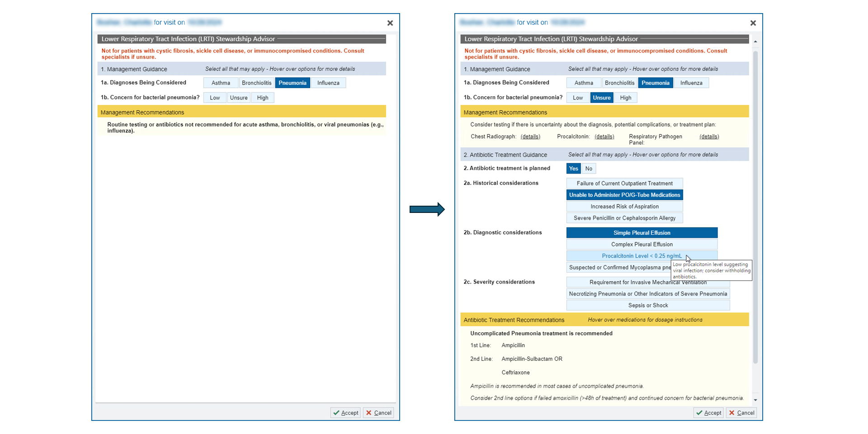Image resolution: width=868 pixels, height=434 pixels.
Task: Select Increased Risk of Aspiration
Action: [625, 207]
